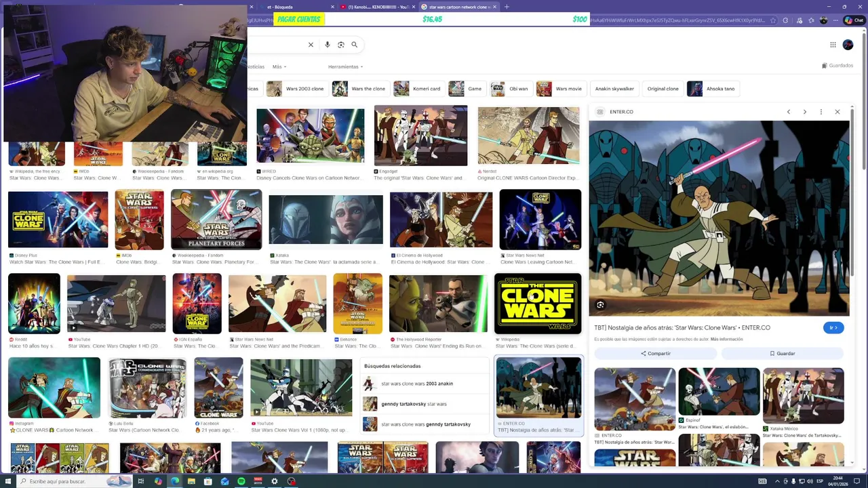
Task: Open the TBT Nostalgia ENTER.CO title link
Action: tap(682, 328)
